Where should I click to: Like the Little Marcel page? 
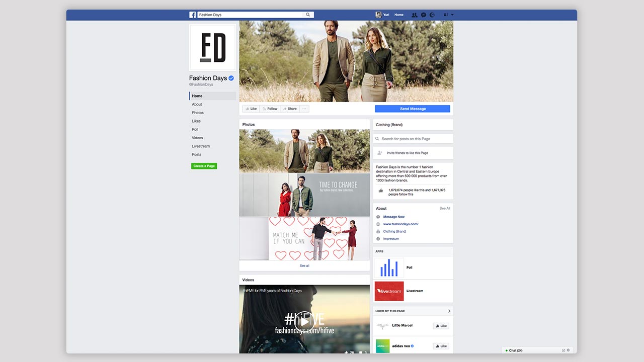(x=441, y=326)
